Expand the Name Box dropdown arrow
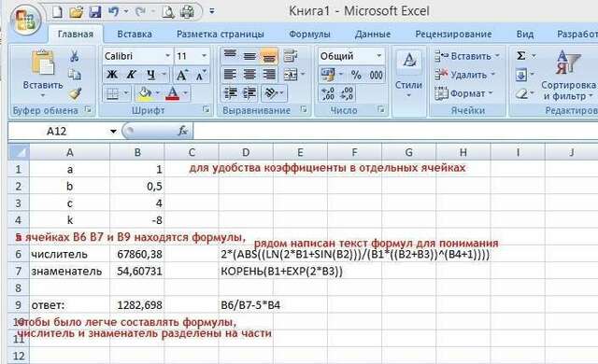Screen dimensions: 598x364 point(113,132)
